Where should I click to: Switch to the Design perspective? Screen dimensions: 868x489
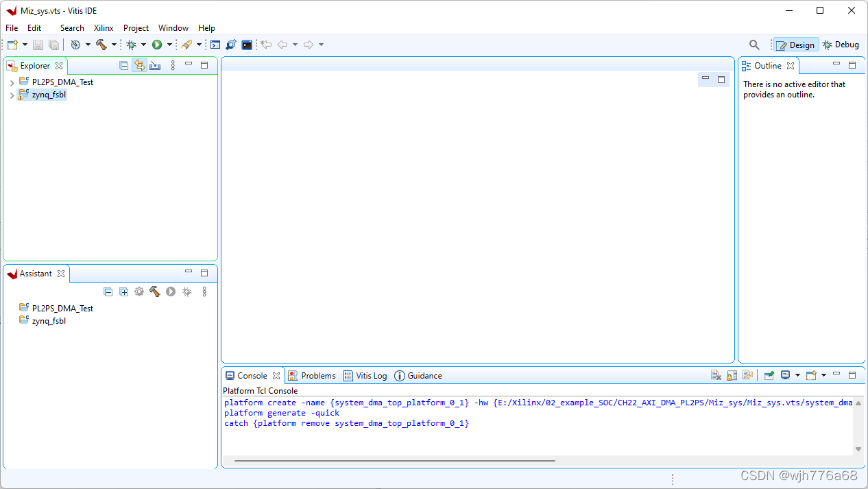[796, 45]
